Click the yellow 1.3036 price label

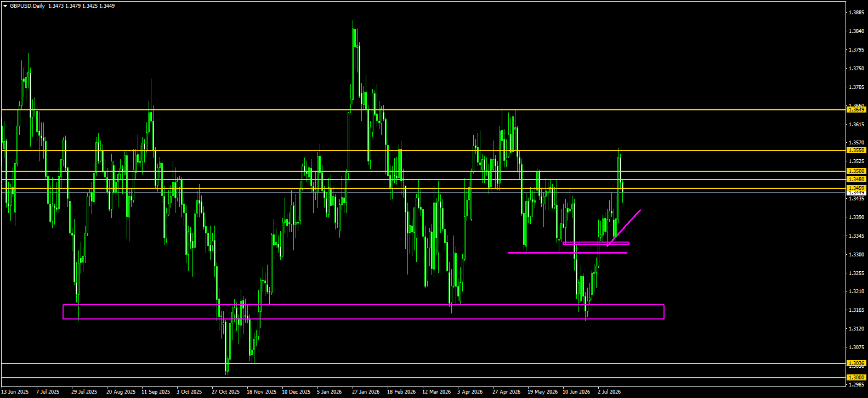pos(856,363)
